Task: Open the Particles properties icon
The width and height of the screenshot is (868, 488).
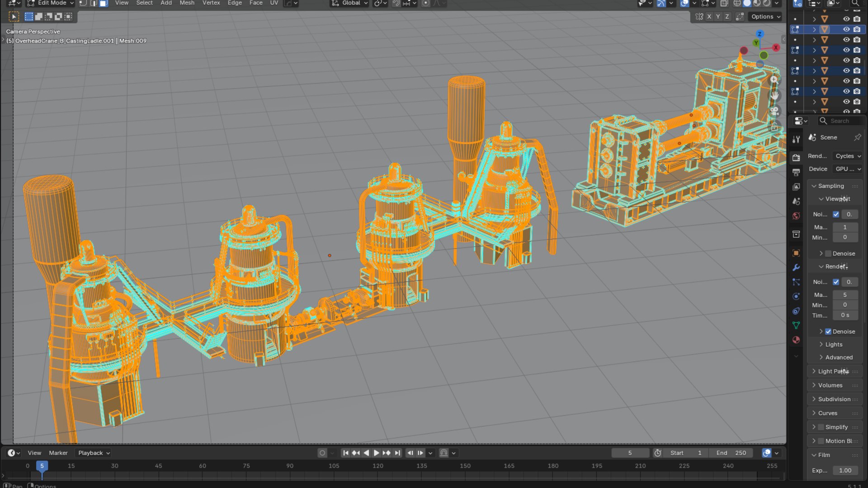Action: pos(796,282)
